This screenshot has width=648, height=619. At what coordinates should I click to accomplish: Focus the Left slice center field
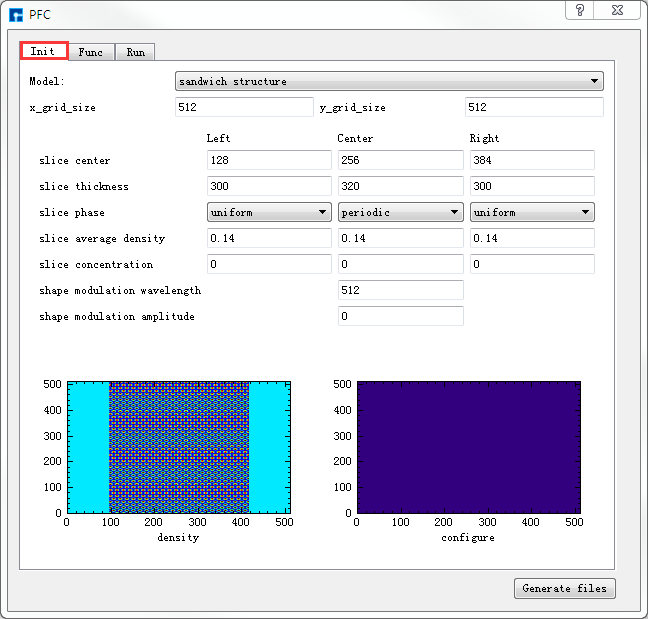tap(269, 160)
